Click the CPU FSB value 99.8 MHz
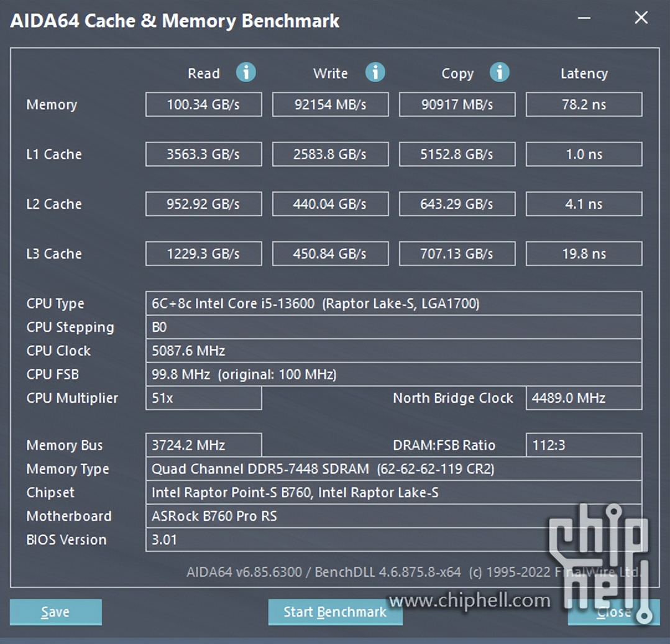This screenshot has height=644, width=670. coord(393,374)
